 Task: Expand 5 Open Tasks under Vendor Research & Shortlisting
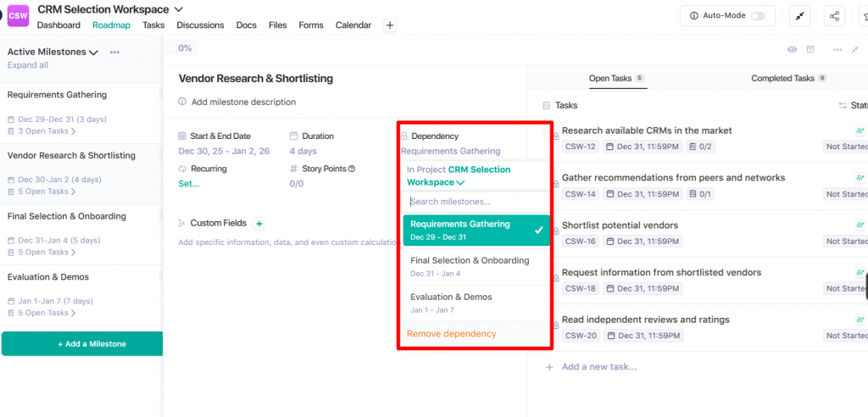[42, 192]
